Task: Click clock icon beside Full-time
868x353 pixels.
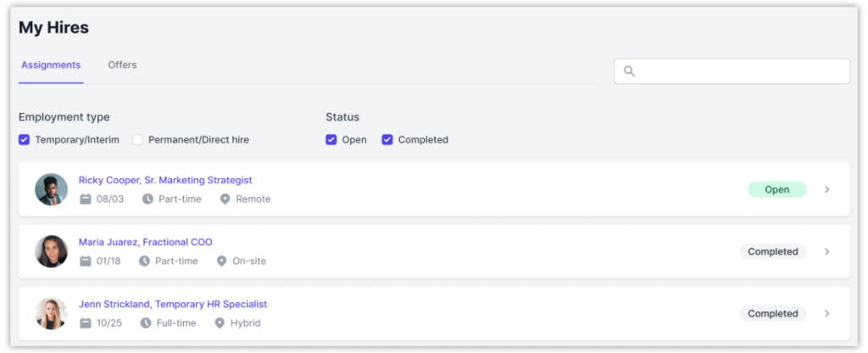Action: tap(146, 323)
